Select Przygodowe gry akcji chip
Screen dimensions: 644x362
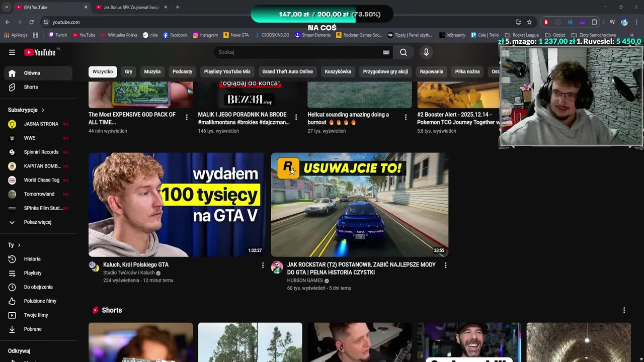tap(385, 72)
